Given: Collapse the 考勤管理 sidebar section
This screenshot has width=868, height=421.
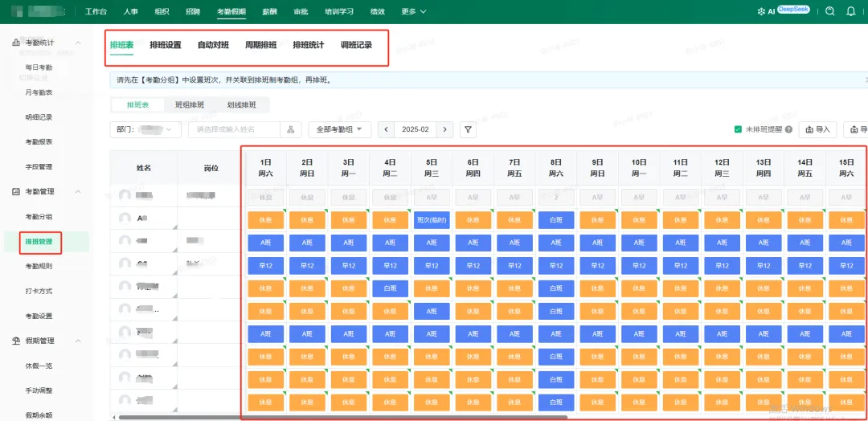Looking at the screenshot, I should coord(78,191).
